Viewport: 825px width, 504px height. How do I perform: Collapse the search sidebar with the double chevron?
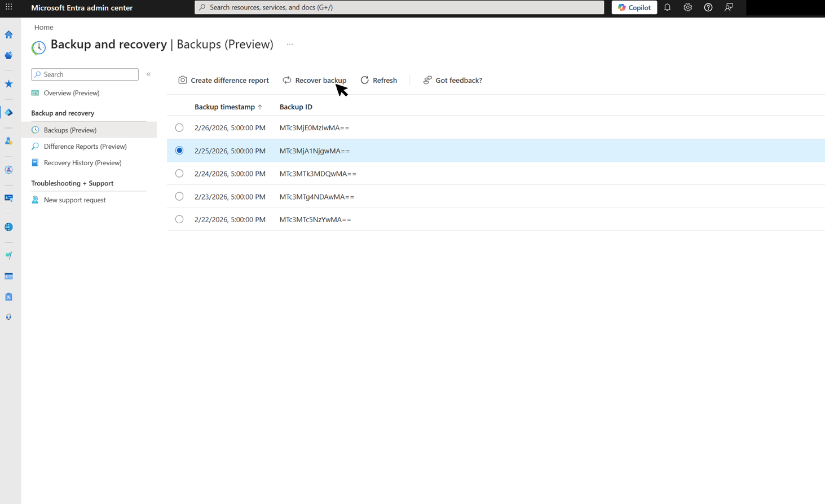coord(148,74)
